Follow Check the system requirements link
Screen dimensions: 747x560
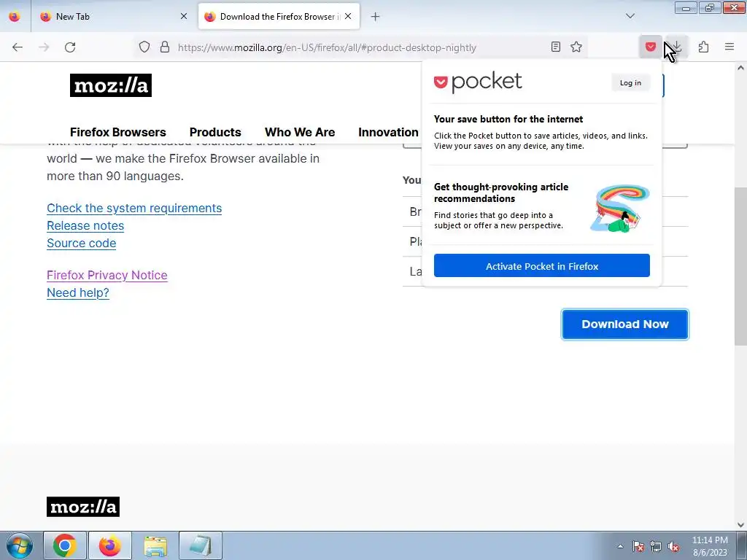pyautogui.click(x=134, y=208)
